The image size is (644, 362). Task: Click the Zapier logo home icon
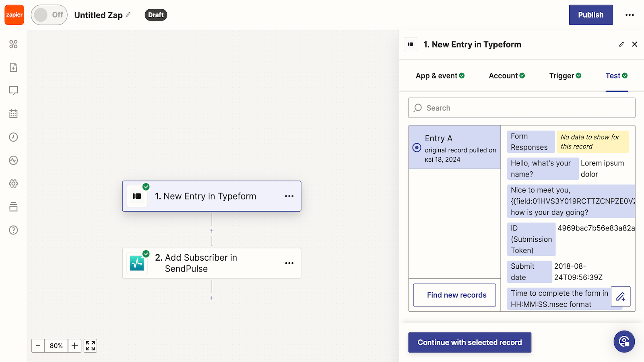[x=14, y=15]
